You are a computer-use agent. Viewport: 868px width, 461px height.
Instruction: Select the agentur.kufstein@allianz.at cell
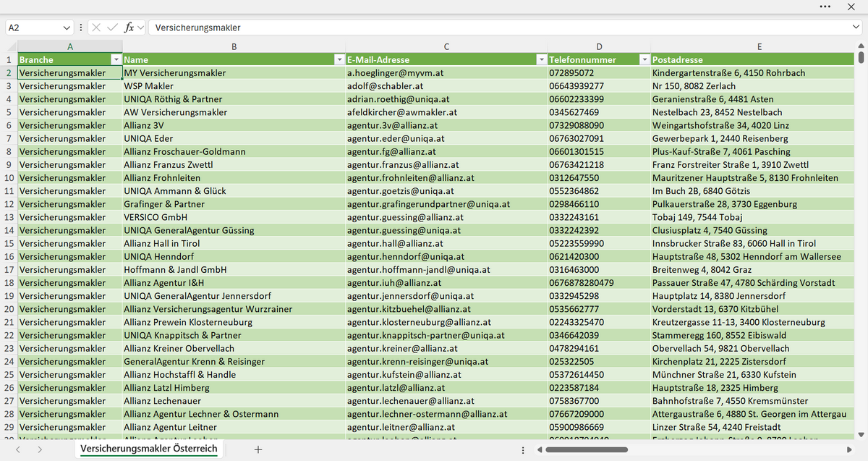(x=446, y=375)
